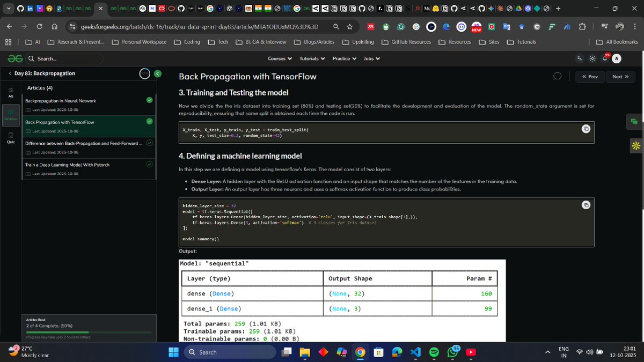The width and height of the screenshot is (644, 362).
Task: Open Difference between Back-Propagation and Feed-Forward article
Action: [83, 143]
